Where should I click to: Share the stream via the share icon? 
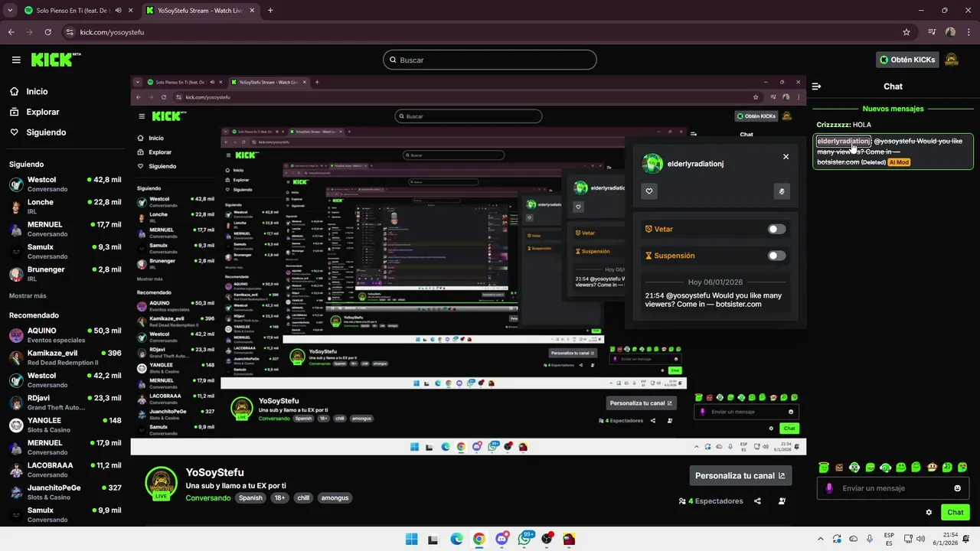tap(757, 501)
